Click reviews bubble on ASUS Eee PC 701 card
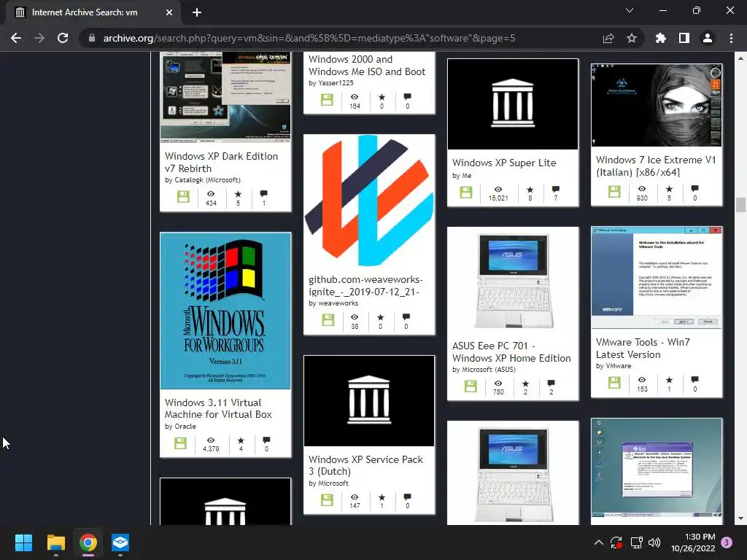 (x=551, y=383)
